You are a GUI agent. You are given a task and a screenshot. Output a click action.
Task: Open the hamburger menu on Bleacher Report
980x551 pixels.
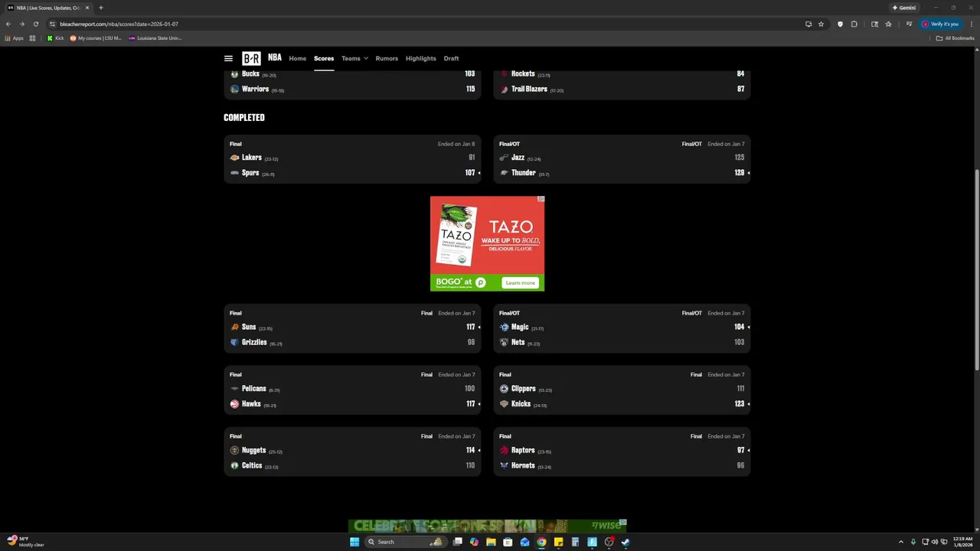(x=228, y=58)
